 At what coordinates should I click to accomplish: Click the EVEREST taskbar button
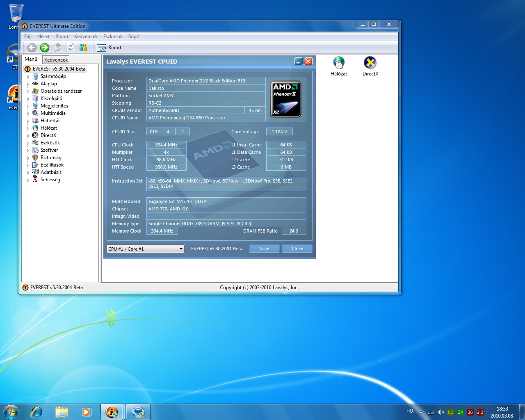[112, 412]
